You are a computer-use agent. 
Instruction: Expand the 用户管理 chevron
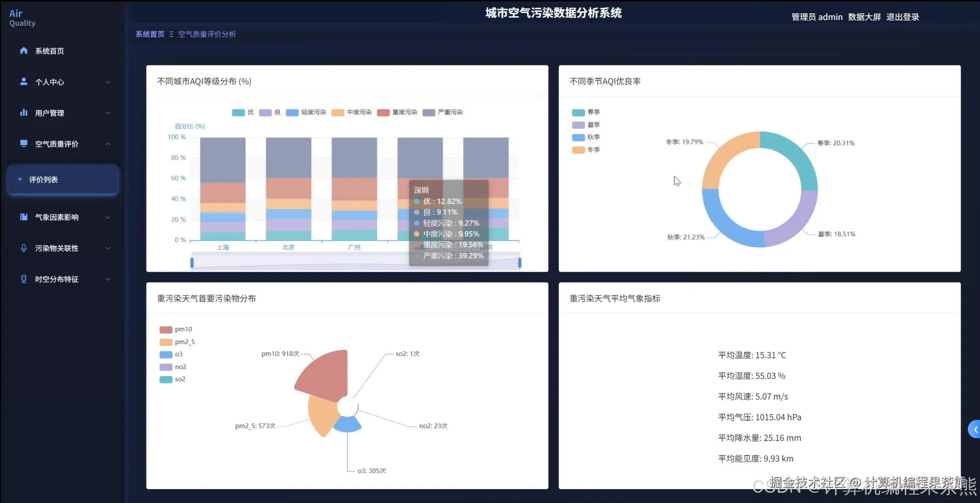[108, 113]
